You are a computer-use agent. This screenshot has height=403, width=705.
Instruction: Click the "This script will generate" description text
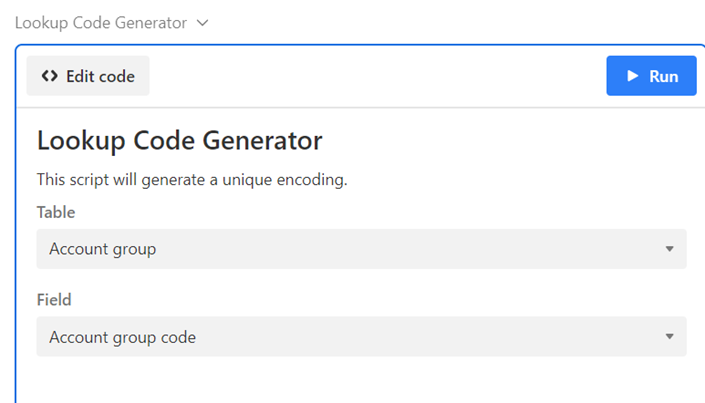click(x=191, y=181)
